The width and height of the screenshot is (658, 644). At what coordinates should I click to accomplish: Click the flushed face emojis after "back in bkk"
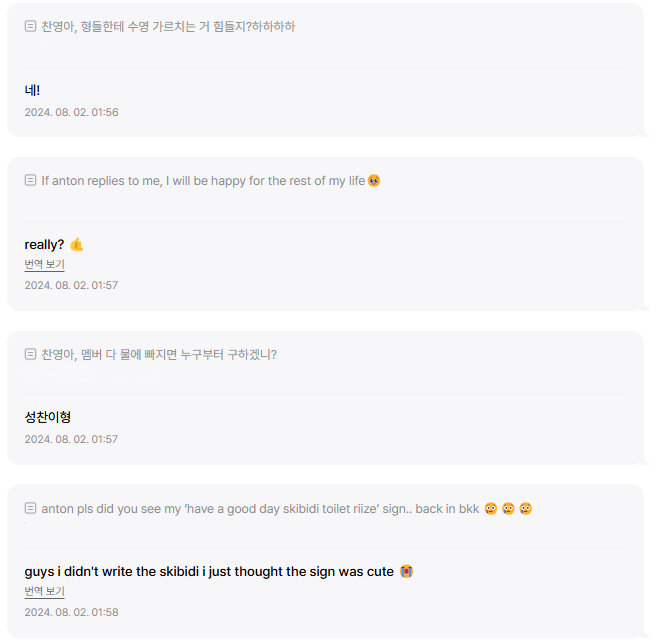(508, 508)
